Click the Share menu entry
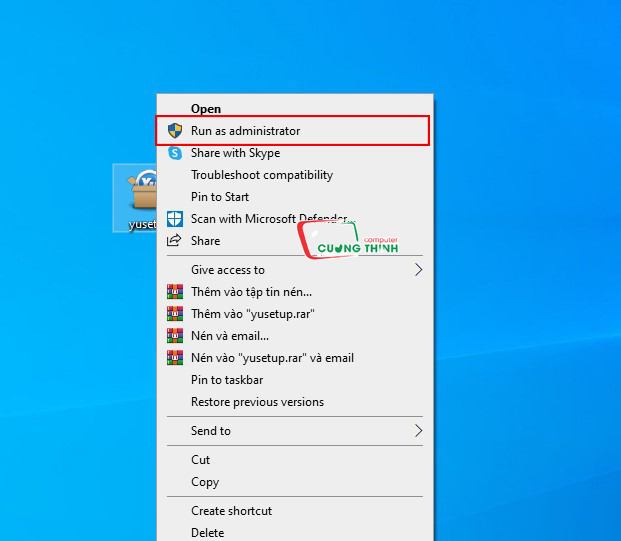 point(295,240)
